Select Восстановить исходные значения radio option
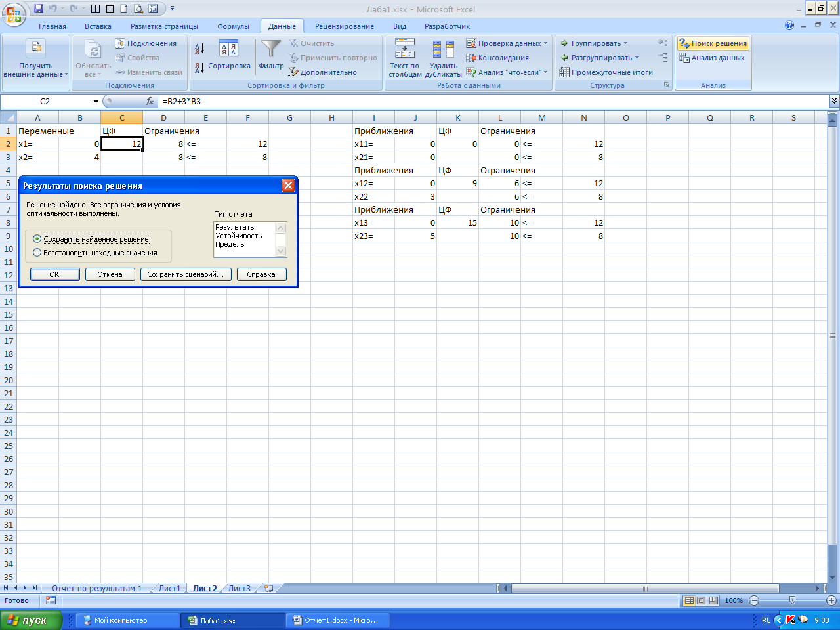The image size is (840, 630). (95, 253)
